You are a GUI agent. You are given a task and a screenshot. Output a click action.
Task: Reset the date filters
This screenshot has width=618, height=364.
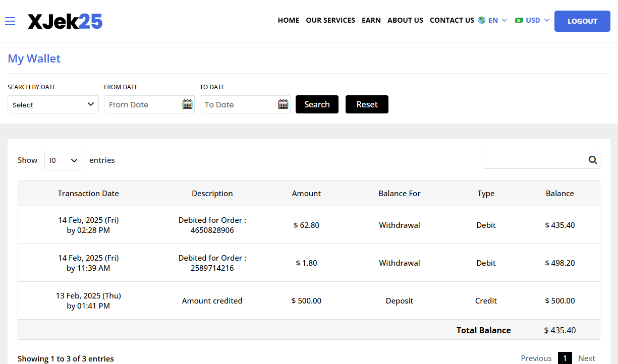click(367, 104)
